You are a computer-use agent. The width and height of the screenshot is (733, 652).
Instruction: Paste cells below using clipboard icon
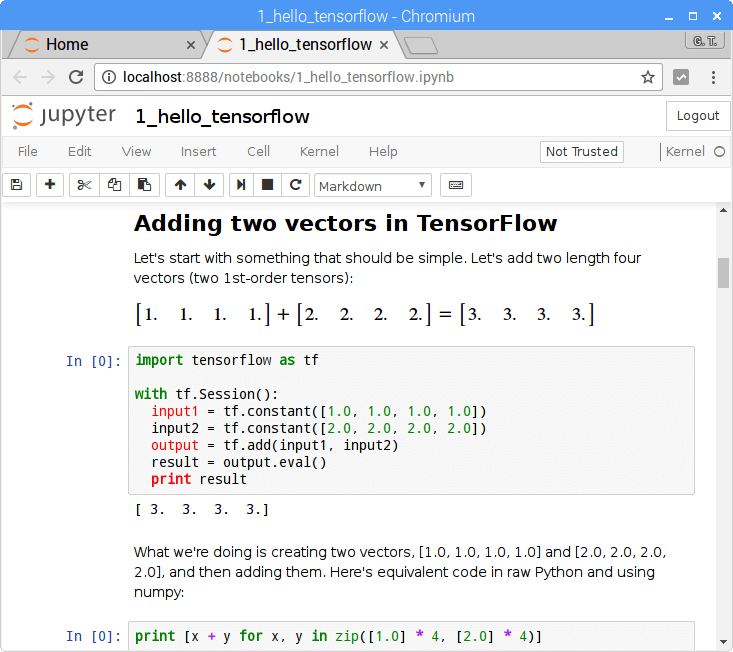144,185
